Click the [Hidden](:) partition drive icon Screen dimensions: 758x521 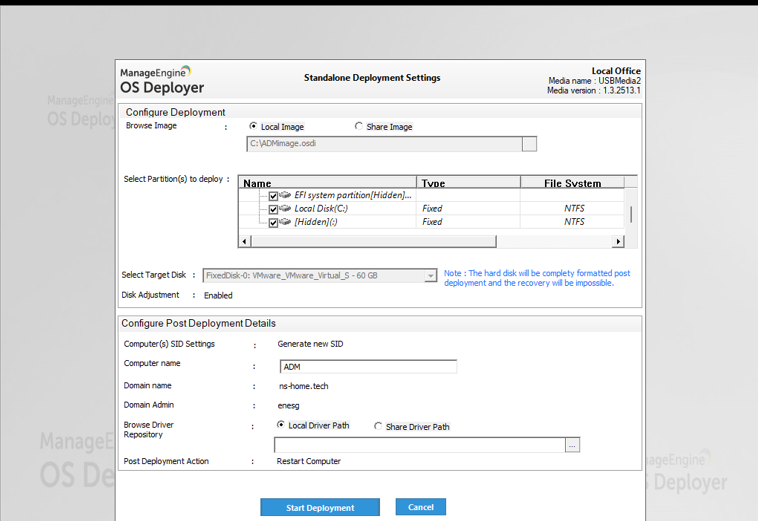[x=285, y=221]
